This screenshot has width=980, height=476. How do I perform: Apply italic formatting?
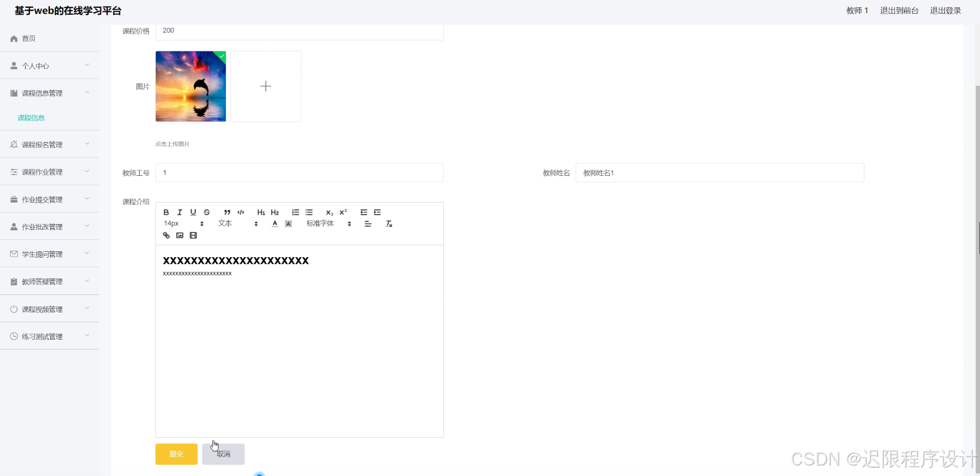(180, 212)
